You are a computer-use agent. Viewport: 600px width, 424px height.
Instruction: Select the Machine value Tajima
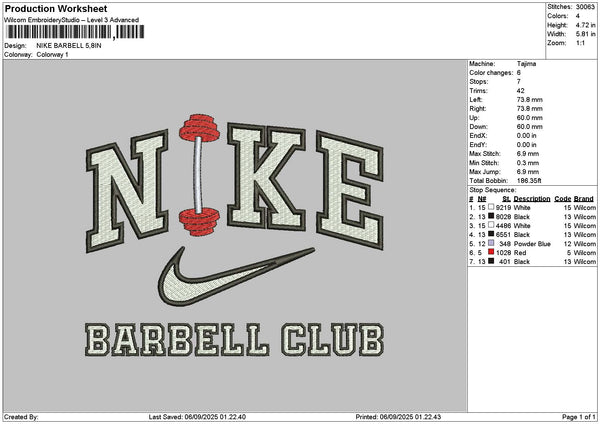point(526,64)
